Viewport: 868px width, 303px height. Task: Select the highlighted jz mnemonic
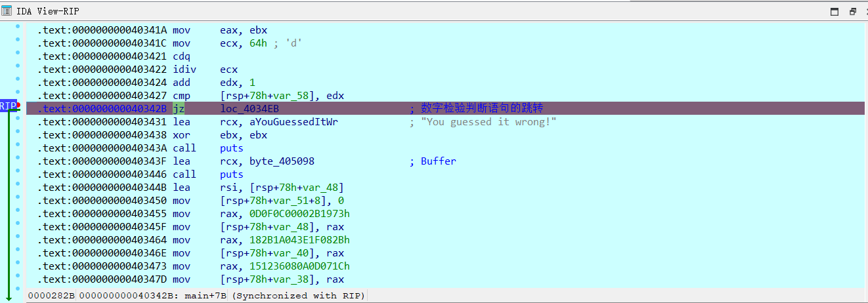click(x=179, y=109)
